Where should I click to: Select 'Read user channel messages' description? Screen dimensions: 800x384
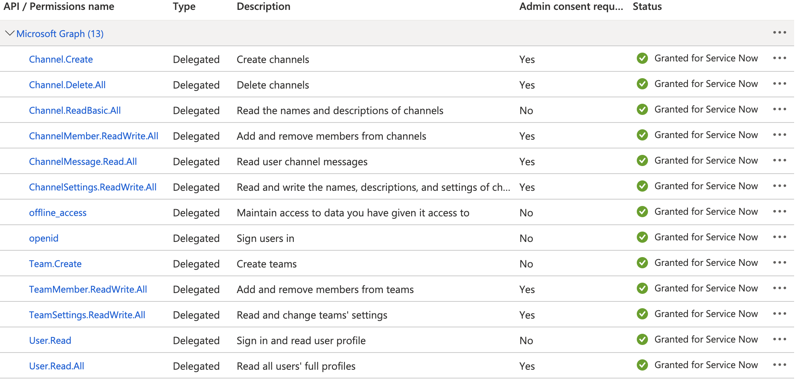pos(302,162)
